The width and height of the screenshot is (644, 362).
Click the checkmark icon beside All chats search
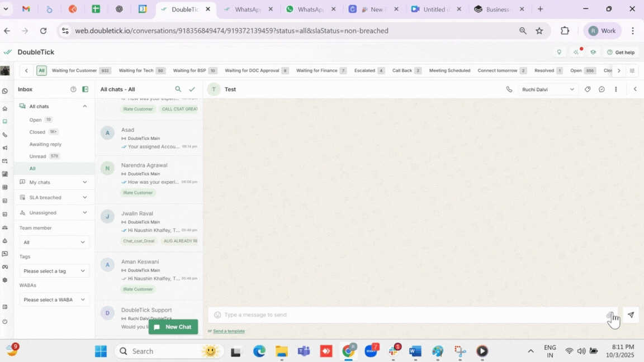point(192,89)
